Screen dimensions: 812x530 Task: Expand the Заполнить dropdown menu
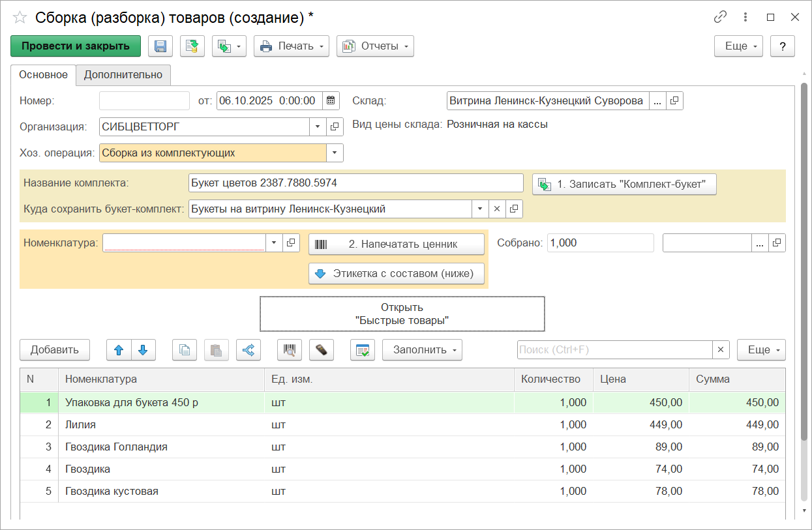[x=422, y=350]
